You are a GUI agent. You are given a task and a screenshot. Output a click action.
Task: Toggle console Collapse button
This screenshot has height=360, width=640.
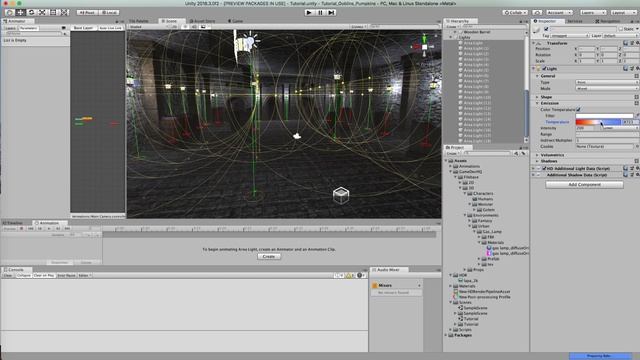24,276
